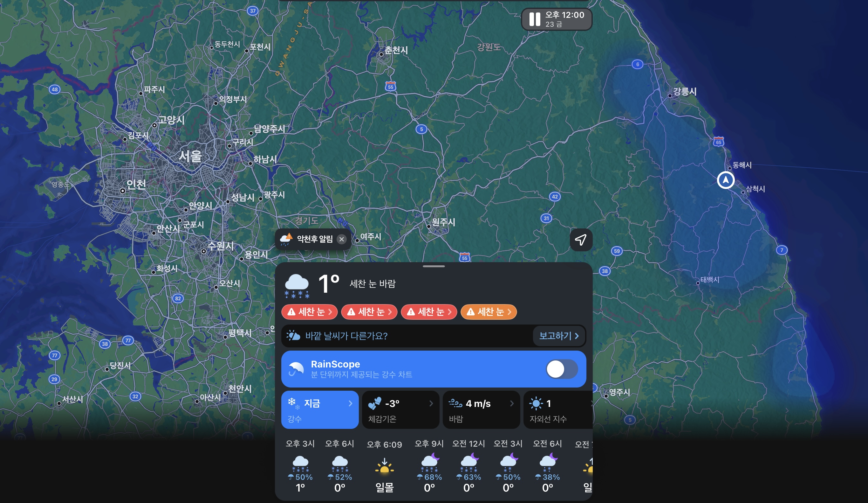Open the orange 세찬 눈 advisory
The width and height of the screenshot is (868, 503).
[x=489, y=312]
